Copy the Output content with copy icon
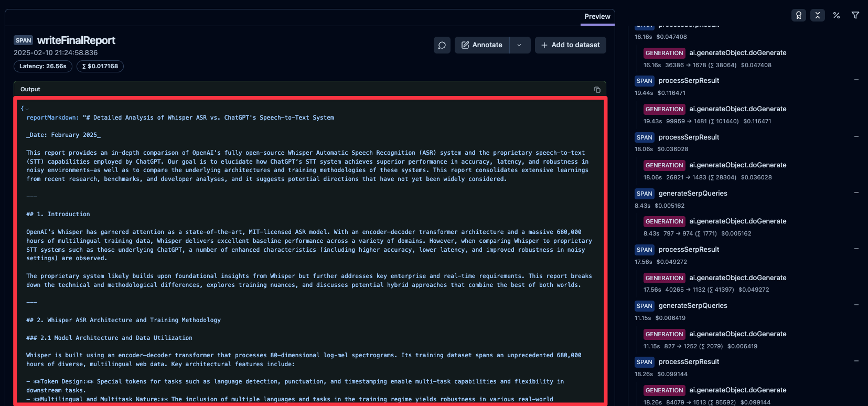Viewport: 868px width, 406px height. [x=597, y=90]
